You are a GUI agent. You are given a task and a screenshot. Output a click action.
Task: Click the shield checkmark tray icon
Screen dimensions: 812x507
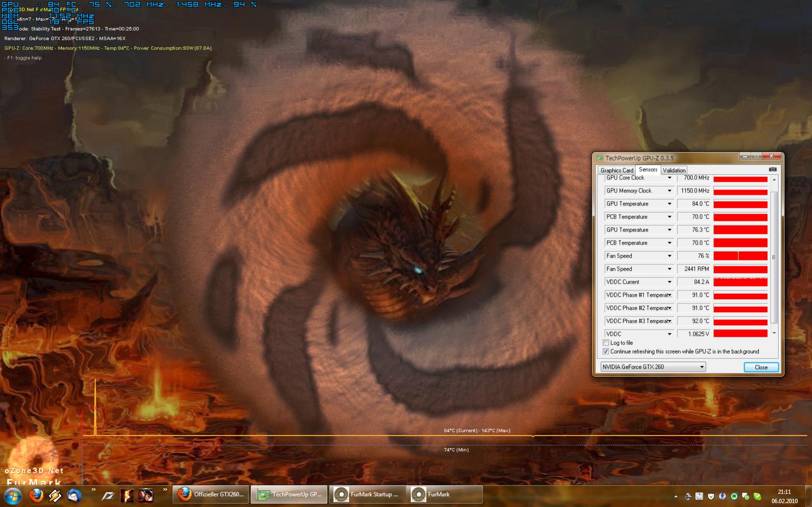tap(711, 496)
